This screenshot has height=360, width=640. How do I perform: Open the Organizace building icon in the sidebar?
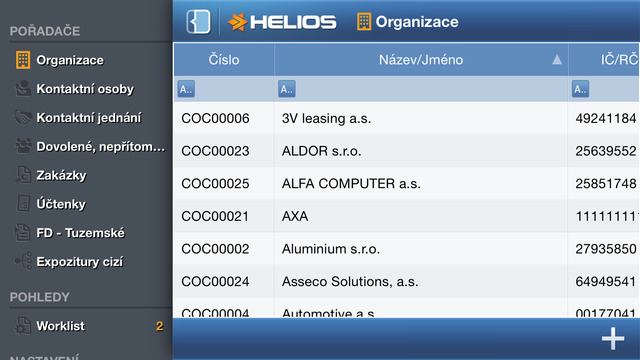coord(23,60)
